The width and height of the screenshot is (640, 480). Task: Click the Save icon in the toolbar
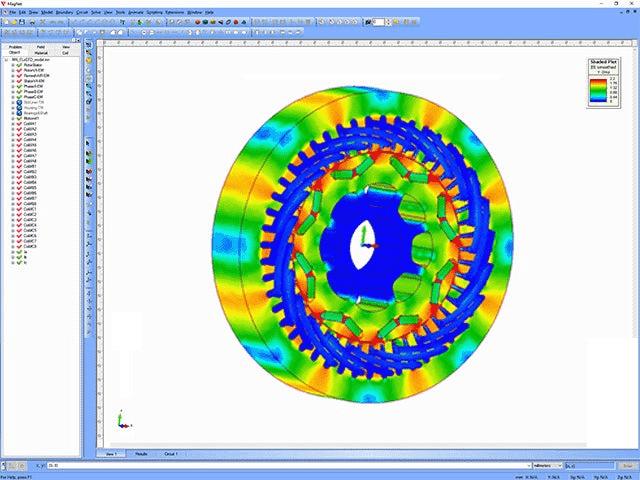point(23,22)
